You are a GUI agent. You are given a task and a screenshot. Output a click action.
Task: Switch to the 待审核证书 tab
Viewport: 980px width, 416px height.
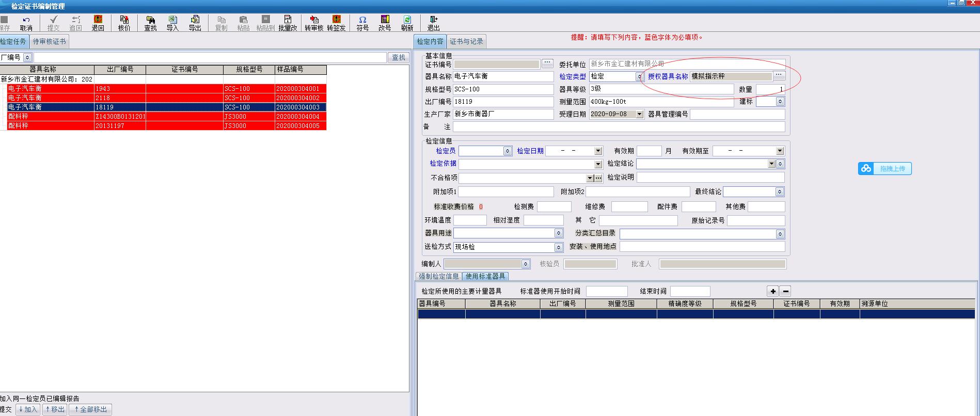(x=49, y=41)
